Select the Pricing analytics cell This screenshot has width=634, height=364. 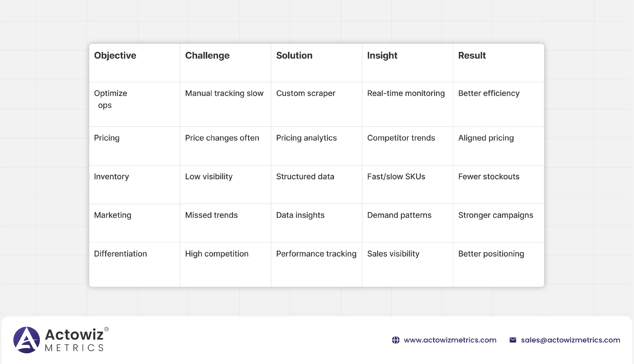(306, 138)
